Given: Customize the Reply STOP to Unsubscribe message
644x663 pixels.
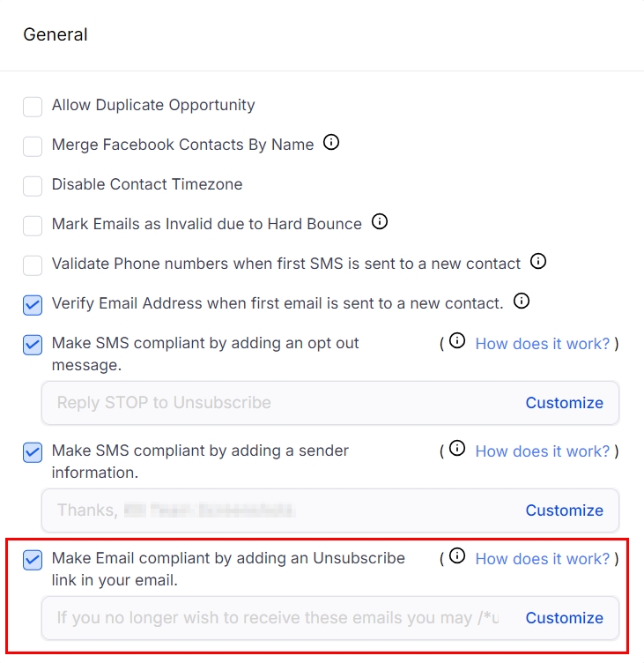Looking at the screenshot, I should (x=564, y=403).
